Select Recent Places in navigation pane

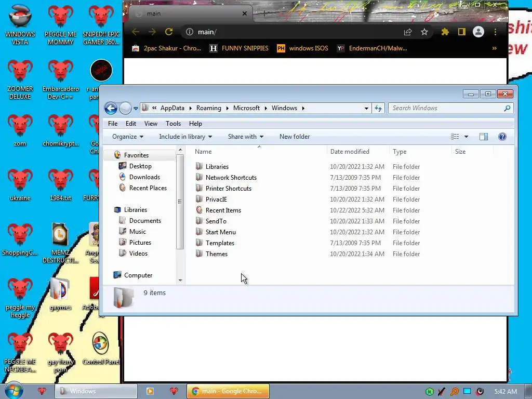click(148, 188)
